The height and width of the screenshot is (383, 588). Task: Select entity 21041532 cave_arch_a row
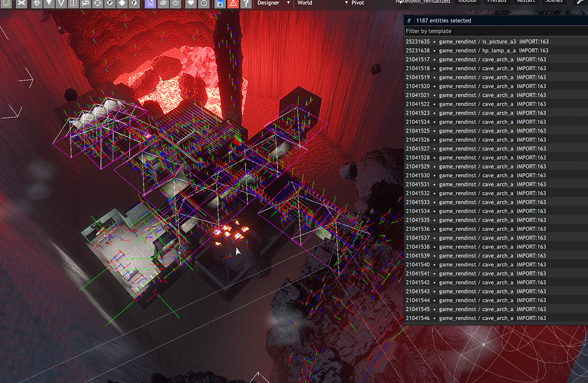pyautogui.click(x=496, y=193)
